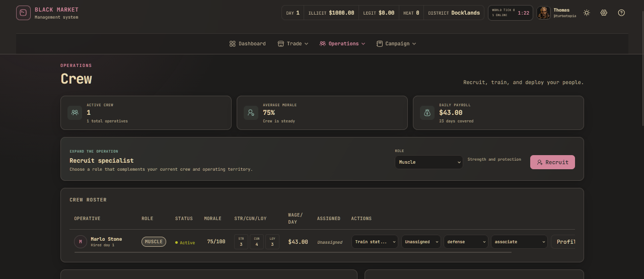Image resolution: width=644 pixels, height=279 pixels.
Task: Open Marlo Stone's Profile button
Action: pyautogui.click(x=563, y=242)
